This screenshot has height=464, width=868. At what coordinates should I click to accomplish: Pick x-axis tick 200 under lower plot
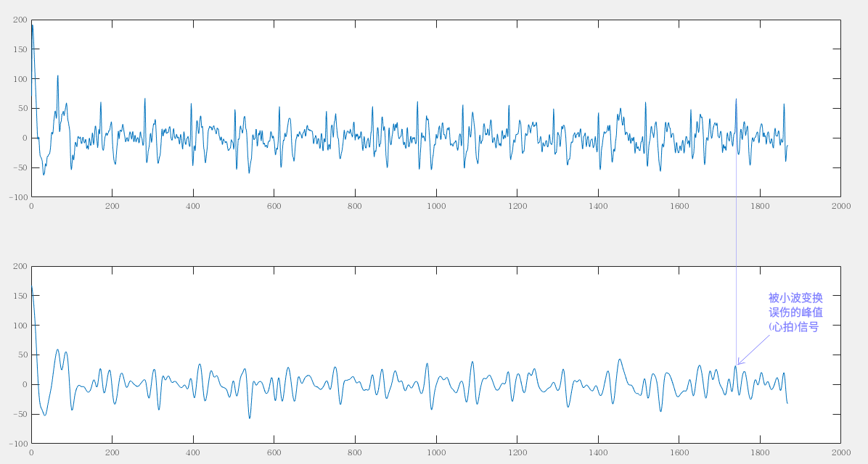click(x=112, y=452)
